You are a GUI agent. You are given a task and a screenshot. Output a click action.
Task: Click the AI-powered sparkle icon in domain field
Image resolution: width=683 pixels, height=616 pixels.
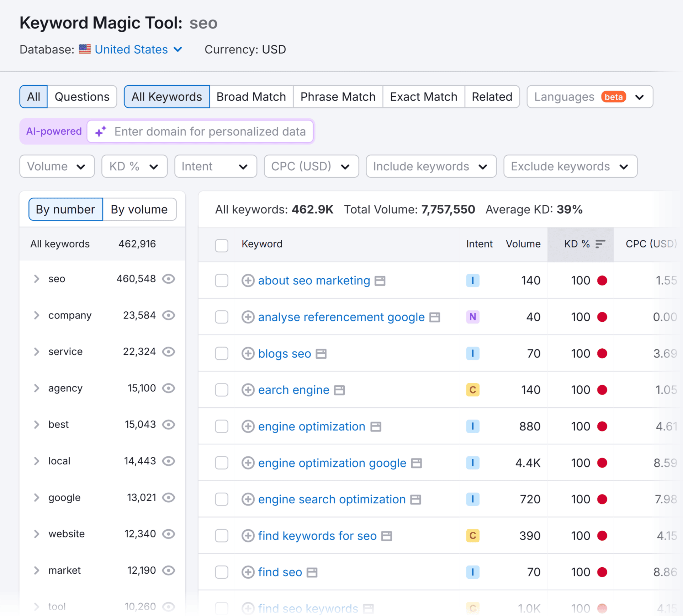(100, 131)
